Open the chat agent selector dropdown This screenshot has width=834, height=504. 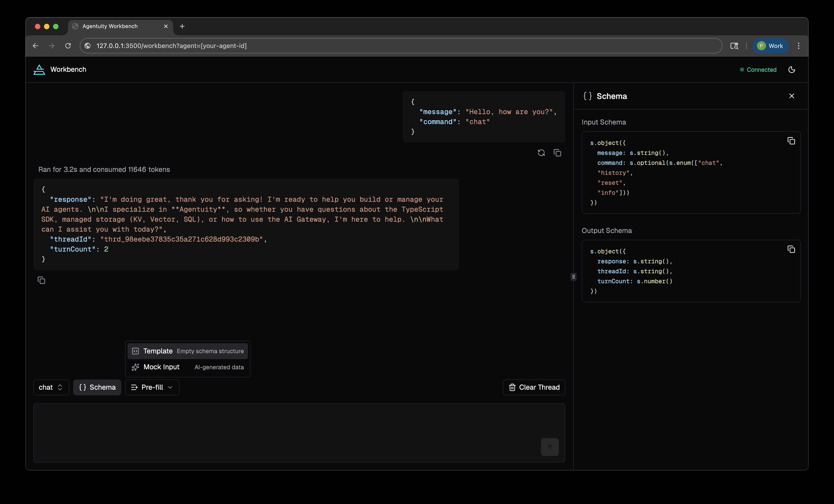(51, 387)
